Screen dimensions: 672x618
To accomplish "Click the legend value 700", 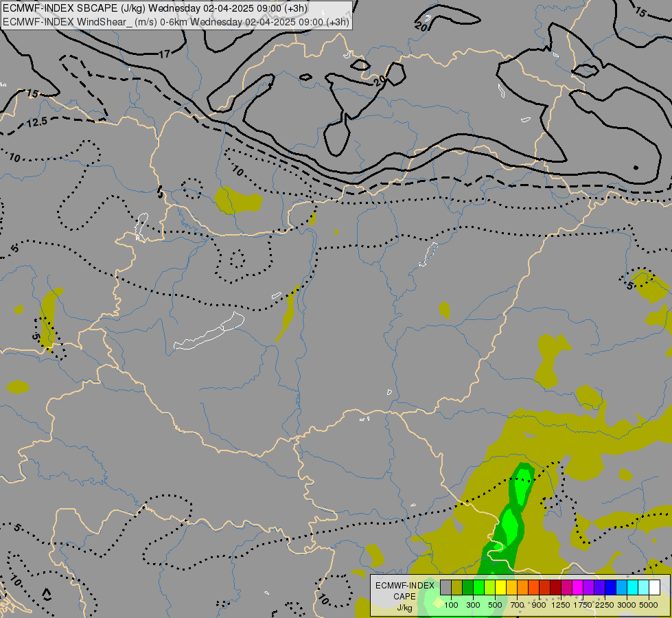I will point(518,605).
